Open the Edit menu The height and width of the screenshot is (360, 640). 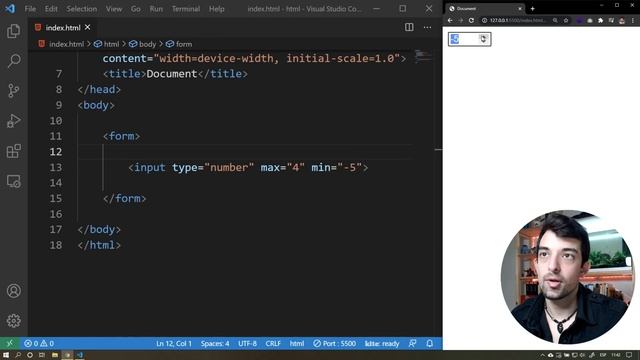click(x=51, y=9)
